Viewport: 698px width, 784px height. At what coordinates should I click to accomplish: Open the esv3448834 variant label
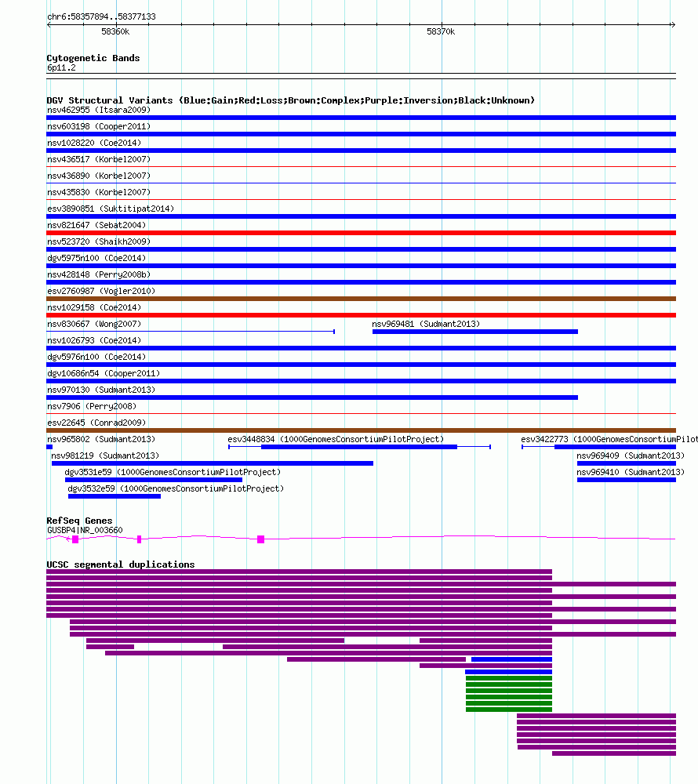tap(336, 440)
